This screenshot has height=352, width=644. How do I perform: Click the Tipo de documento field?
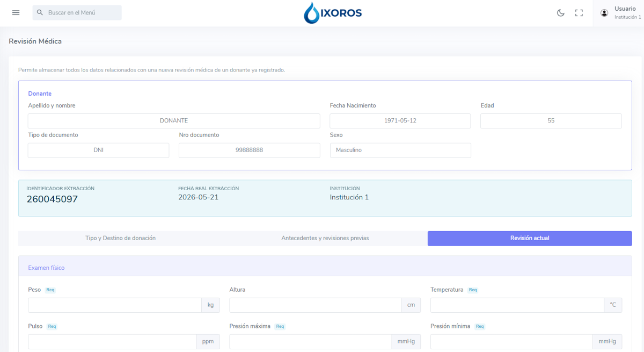click(98, 150)
